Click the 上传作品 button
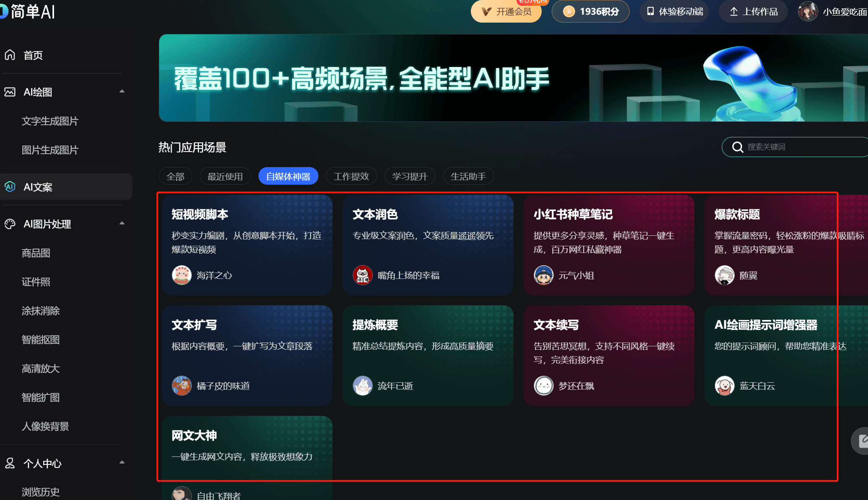Image resolution: width=868 pixels, height=500 pixels. (753, 11)
